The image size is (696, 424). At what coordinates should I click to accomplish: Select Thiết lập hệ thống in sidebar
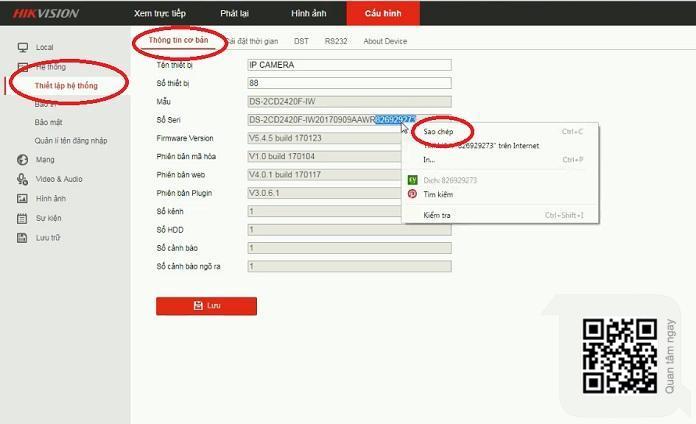pyautogui.click(x=66, y=86)
